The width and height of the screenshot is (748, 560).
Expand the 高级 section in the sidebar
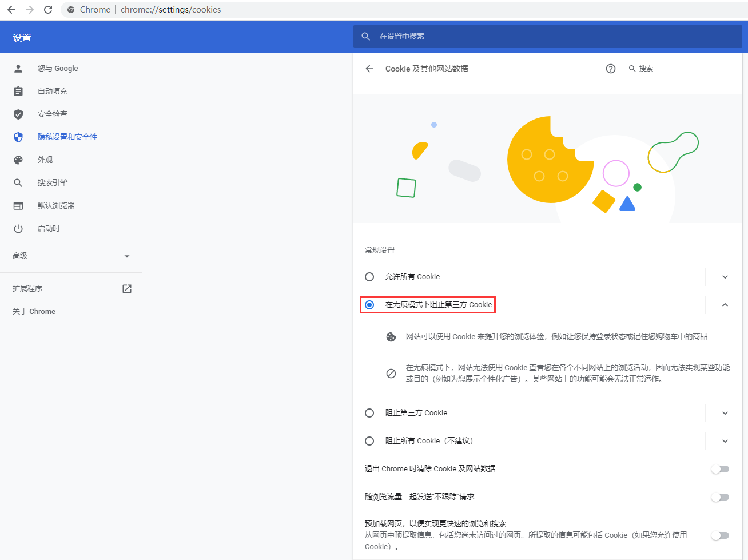click(x=71, y=256)
